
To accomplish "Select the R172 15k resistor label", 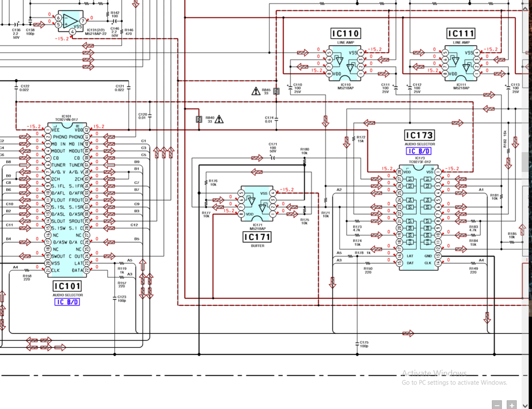I will [x=361, y=139].
